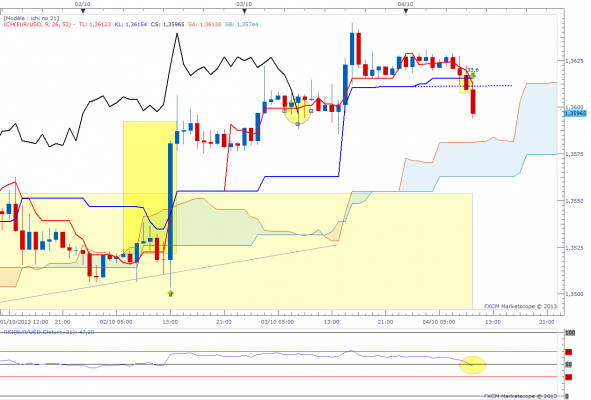Click the green up arrow below the 13:00 candle
This screenshot has height=400, width=591.
point(170,293)
